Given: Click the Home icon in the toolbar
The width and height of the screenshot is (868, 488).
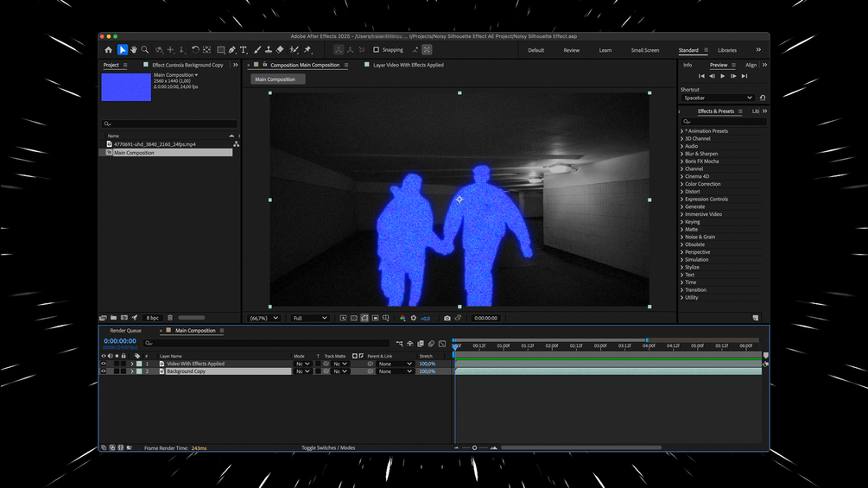Looking at the screenshot, I should [x=109, y=50].
